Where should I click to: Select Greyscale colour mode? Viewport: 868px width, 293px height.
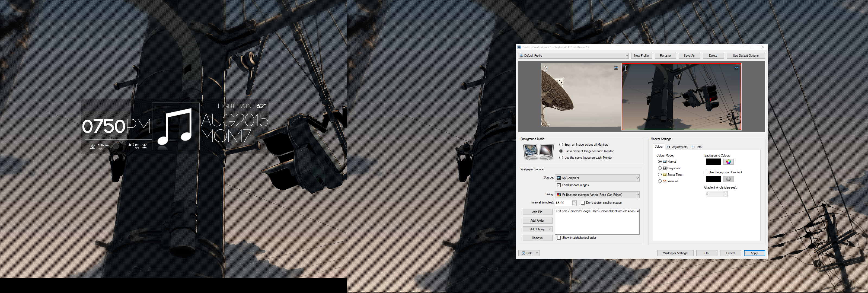[x=660, y=168]
